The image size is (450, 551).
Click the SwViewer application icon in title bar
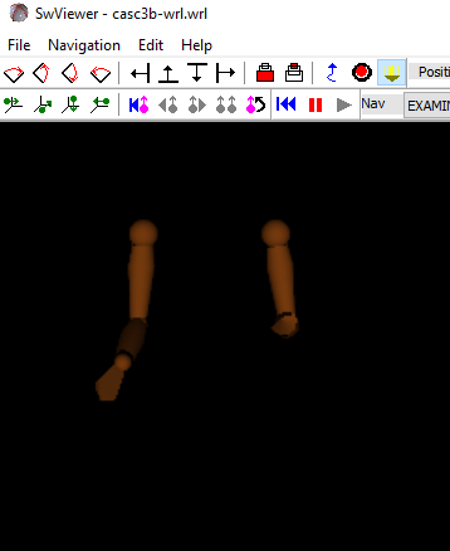click(19, 13)
